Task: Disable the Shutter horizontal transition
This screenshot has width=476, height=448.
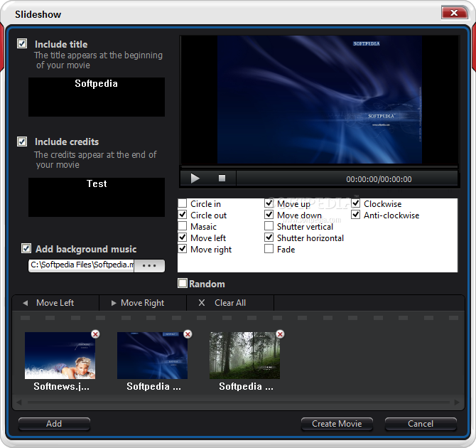Action: tap(269, 238)
